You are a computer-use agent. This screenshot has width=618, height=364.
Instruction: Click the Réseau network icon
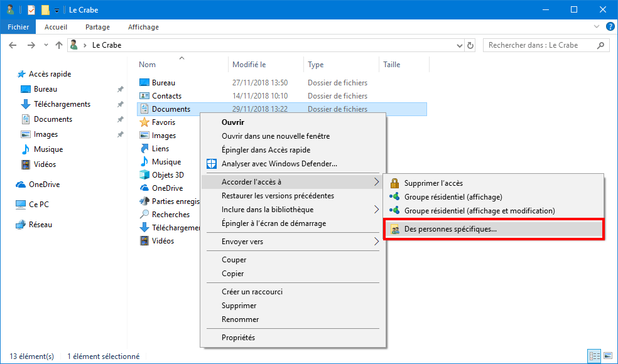click(x=21, y=225)
